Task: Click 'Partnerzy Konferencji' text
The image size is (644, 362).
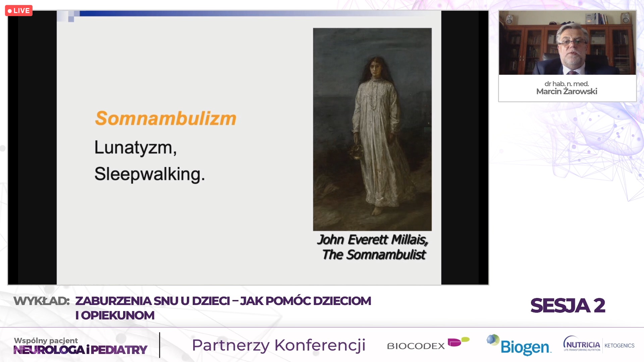Action: (x=279, y=345)
